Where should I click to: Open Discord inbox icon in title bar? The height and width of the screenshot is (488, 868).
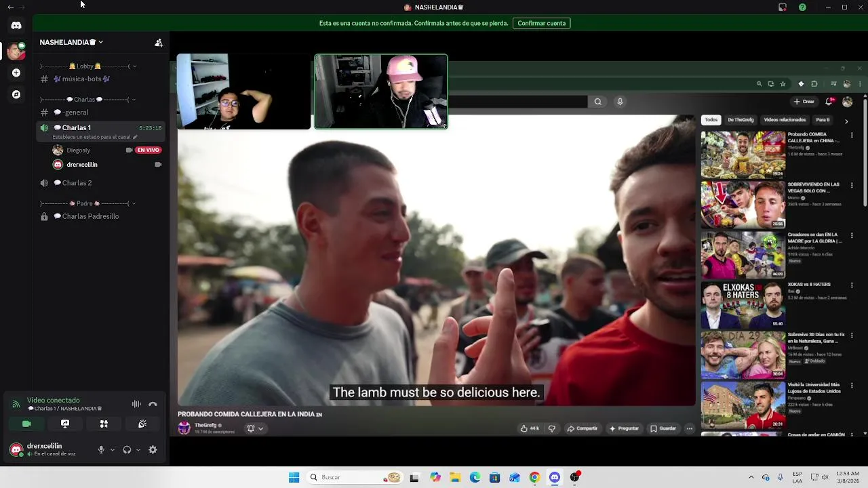pyautogui.click(x=783, y=7)
